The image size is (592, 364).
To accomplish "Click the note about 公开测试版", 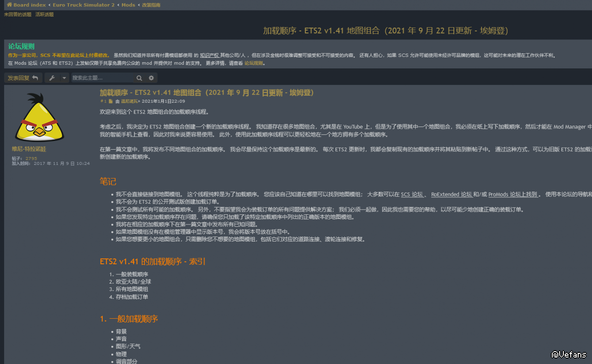I will (x=167, y=202).
